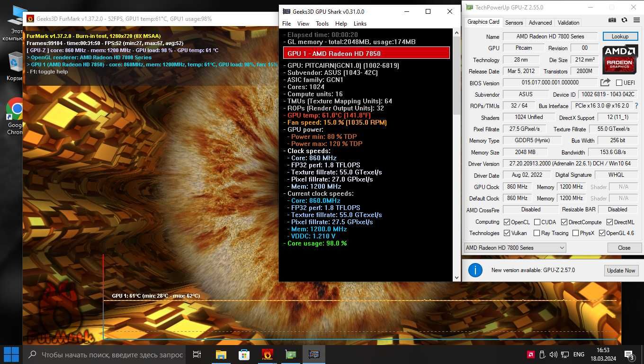Click the ENG language indicator
The image size is (644, 364).
[x=579, y=355]
